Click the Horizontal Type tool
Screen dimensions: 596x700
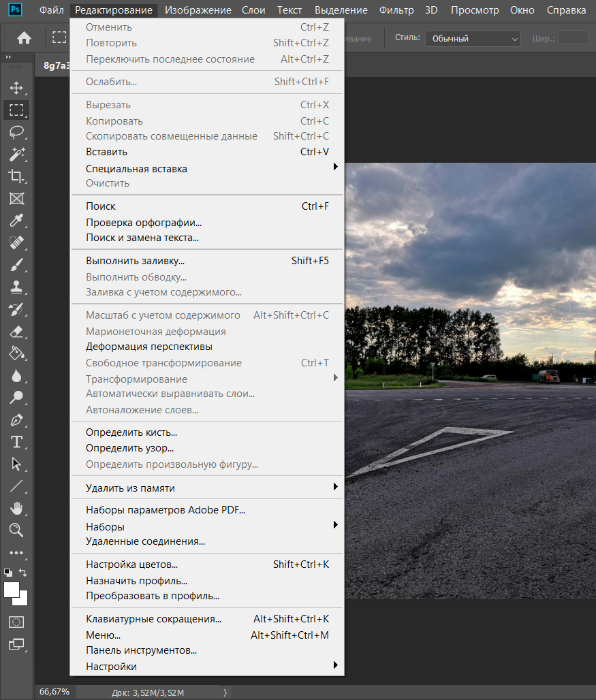tap(16, 442)
